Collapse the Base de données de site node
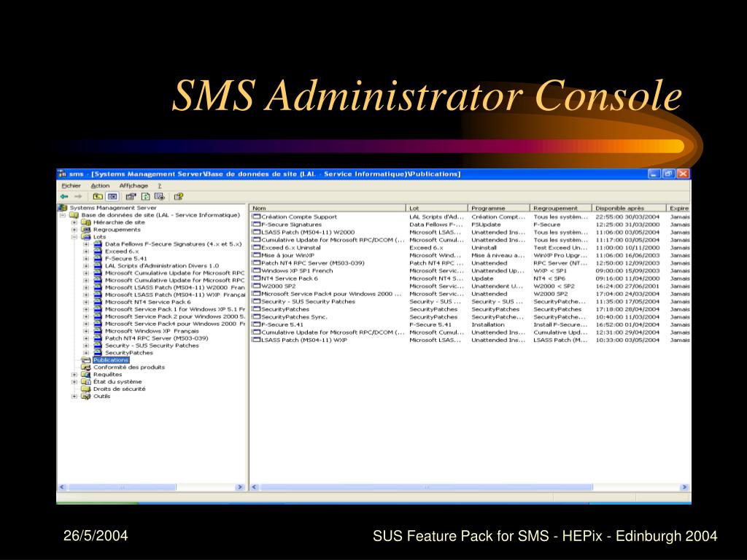 pos(63,215)
